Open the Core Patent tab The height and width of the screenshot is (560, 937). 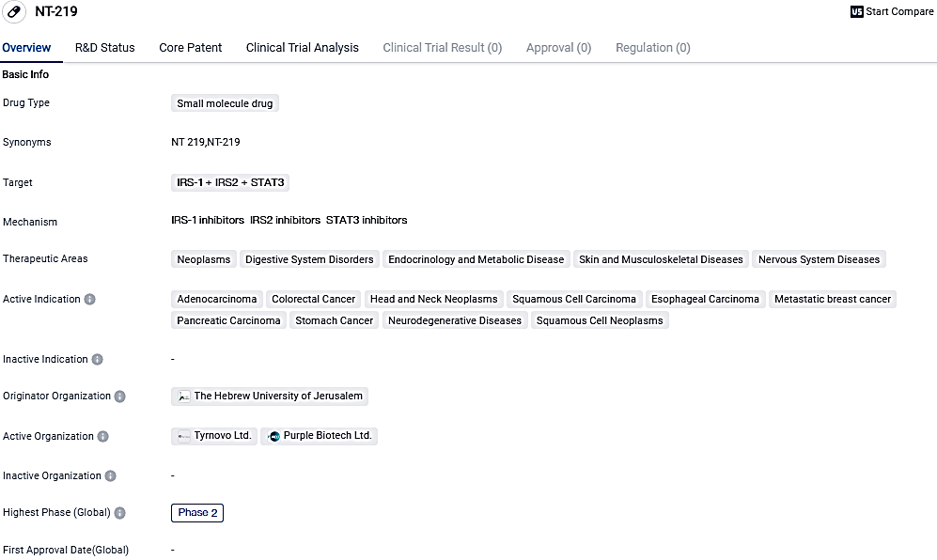[191, 48]
